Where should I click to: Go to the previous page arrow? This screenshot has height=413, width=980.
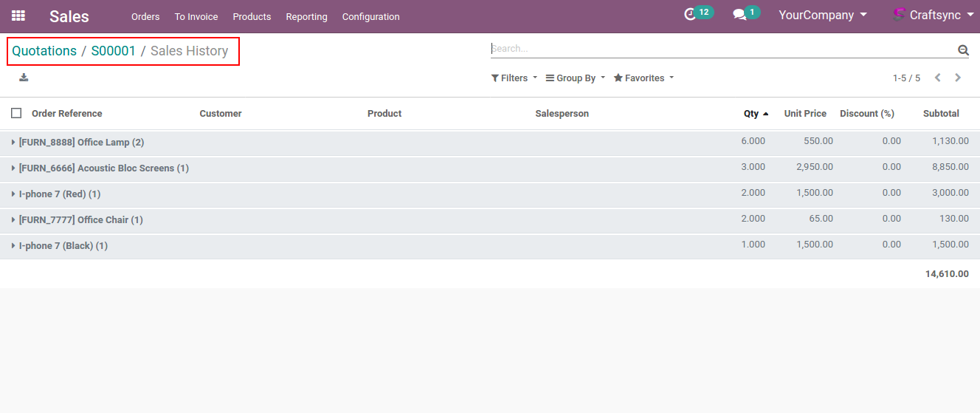(x=938, y=78)
